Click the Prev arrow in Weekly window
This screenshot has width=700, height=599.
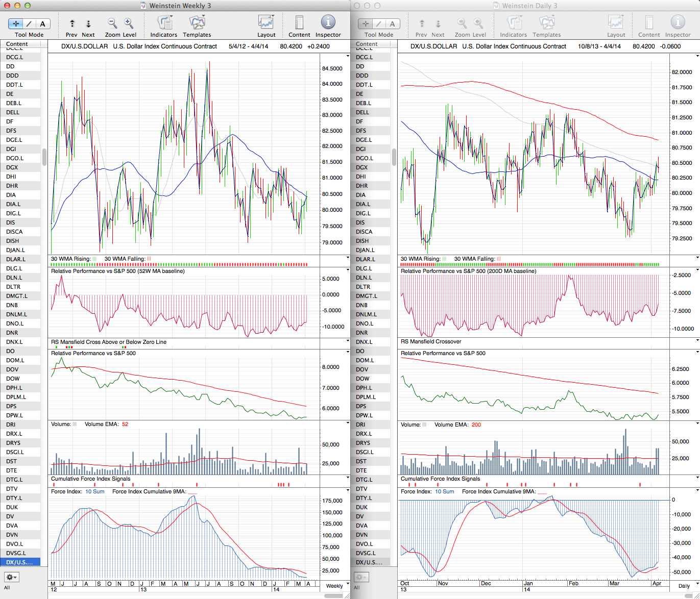[x=72, y=23]
